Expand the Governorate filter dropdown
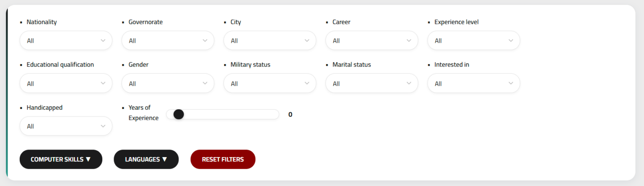Image resolution: width=644 pixels, height=186 pixels. click(x=168, y=41)
